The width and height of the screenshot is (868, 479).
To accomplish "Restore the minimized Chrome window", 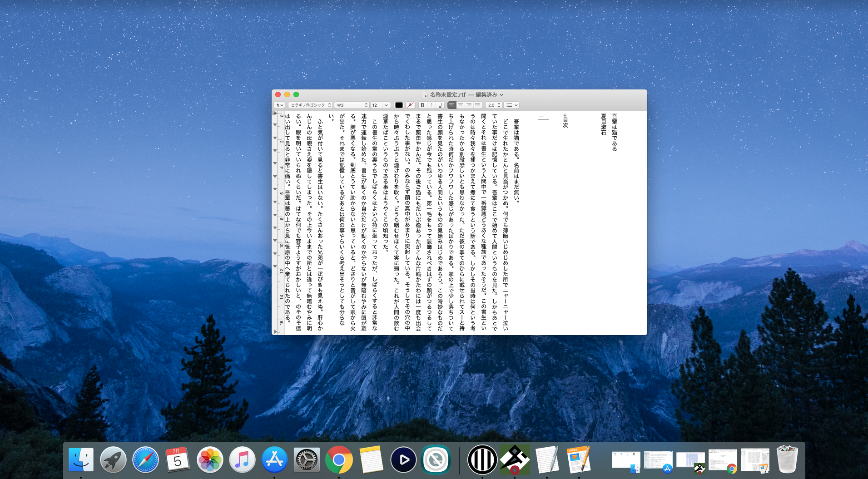I will click(723, 461).
